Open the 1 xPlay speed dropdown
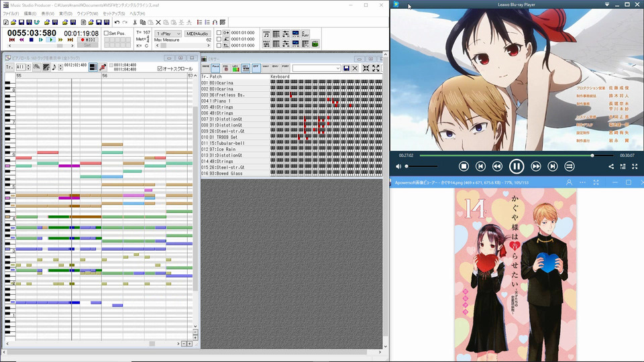Image resolution: width=644 pixels, height=362 pixels. (168, 34)
